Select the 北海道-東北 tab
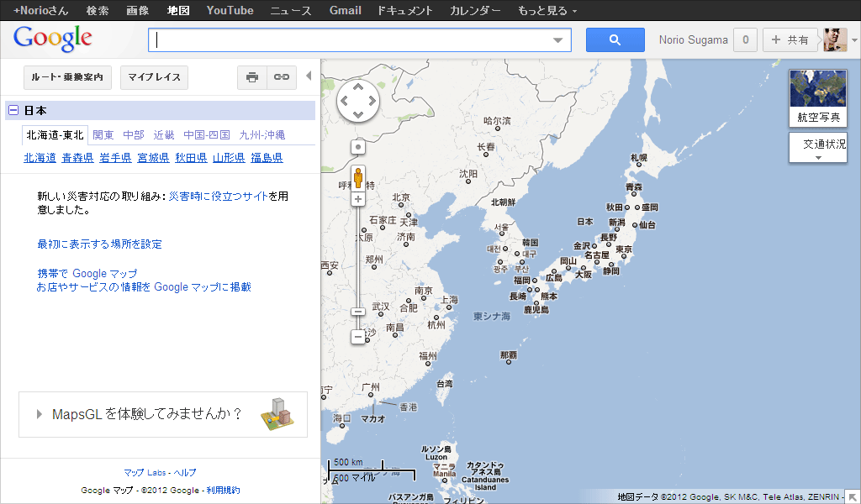 pyautogui.click(x=55, y=135)
